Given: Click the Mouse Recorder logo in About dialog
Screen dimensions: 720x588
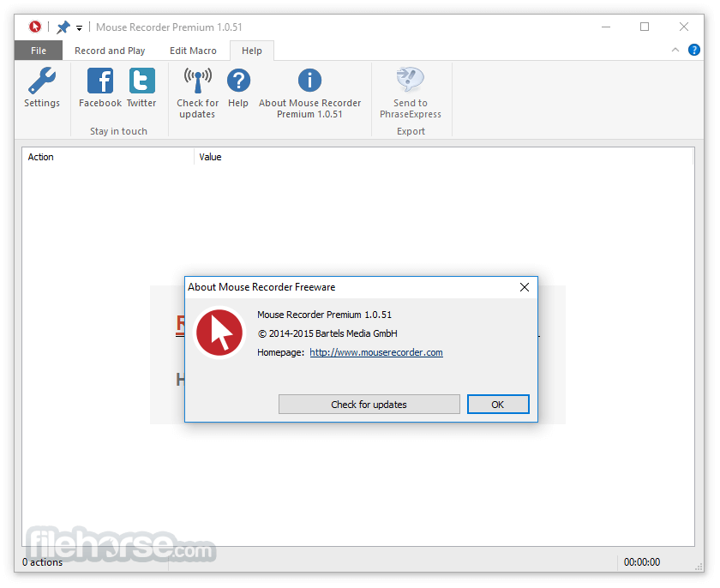Looking at the screenshot, I should (219, 333).
